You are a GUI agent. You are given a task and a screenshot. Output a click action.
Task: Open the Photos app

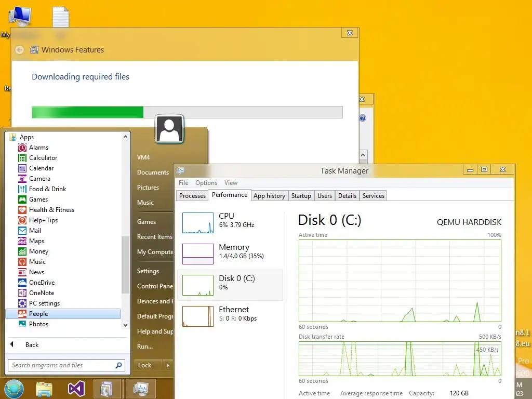coord(22,324)
